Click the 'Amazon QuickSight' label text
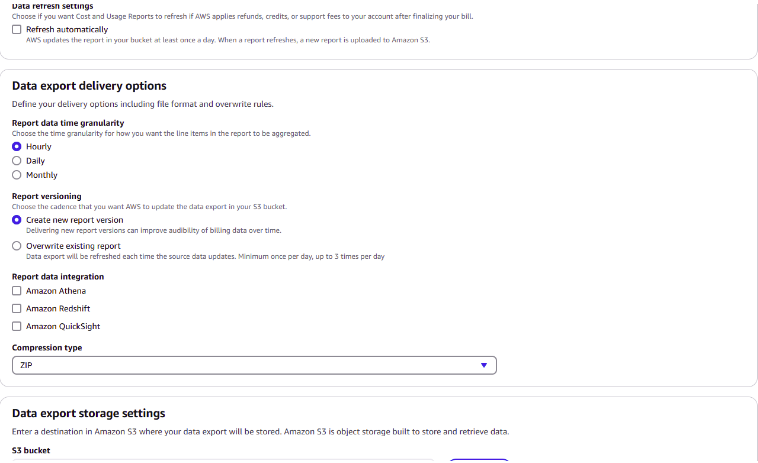758x463 pixels. [x=63, y=326]
